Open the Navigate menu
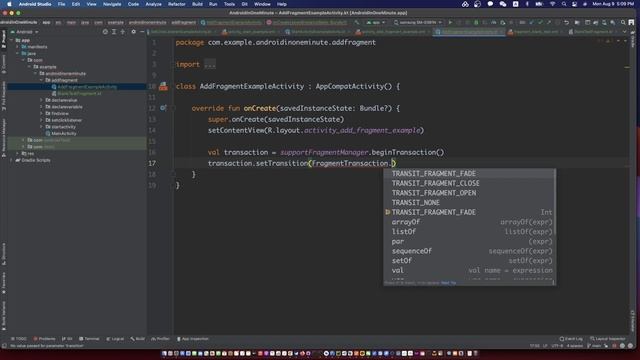The height and width of the screenshot is (360, 640). click(x=112, y=4)
